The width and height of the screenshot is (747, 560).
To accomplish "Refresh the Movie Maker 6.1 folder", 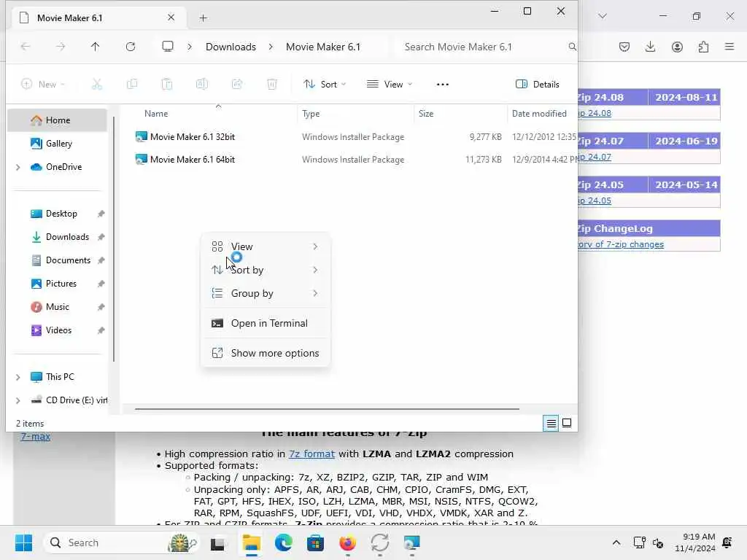I will click(x=131, y=47).
